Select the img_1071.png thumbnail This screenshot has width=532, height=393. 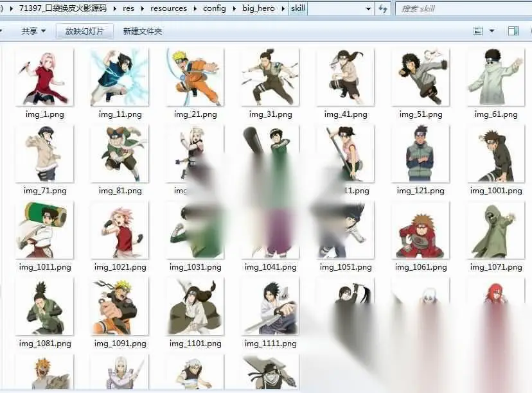click(496, 231)
